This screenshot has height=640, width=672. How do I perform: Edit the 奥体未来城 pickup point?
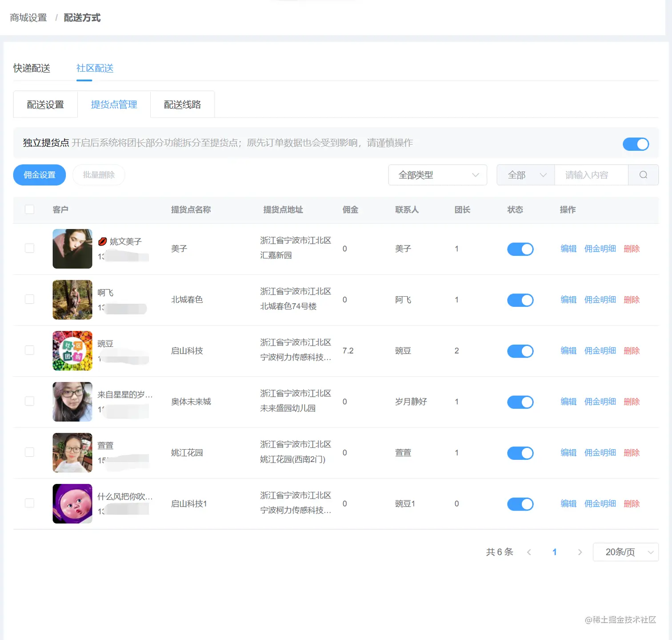point(568,402)
